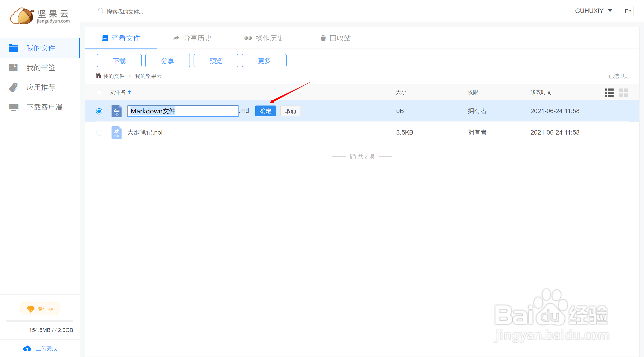Click the 大纲笔记 NOL file icon
The height and width of the screenshot is (357, 644).
coord(117,132)
